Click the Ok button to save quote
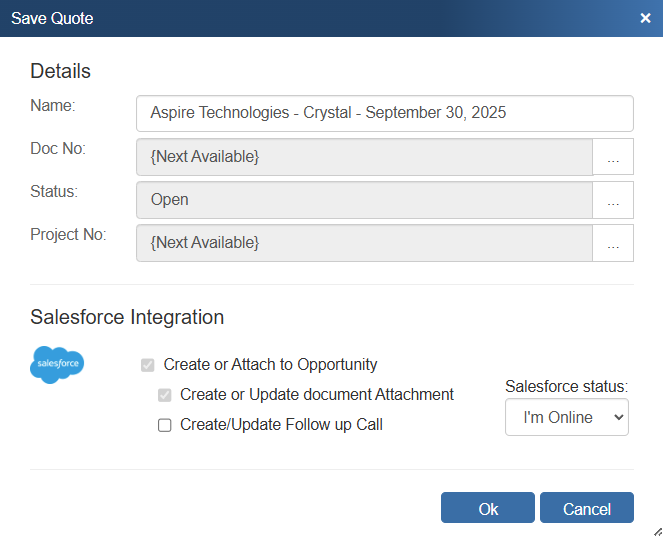The width and height of the screenshot is (663, 537). pyautogui.click(x=488, y=508)
